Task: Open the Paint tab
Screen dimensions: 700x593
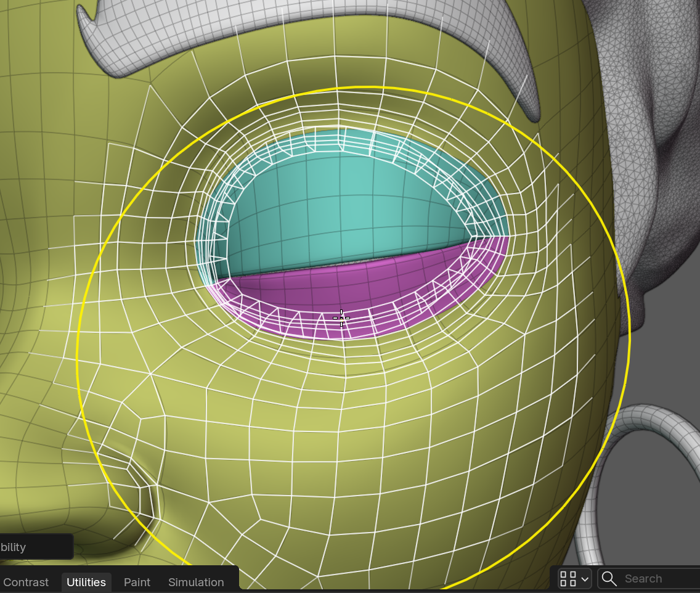Action: coord(137,582)
